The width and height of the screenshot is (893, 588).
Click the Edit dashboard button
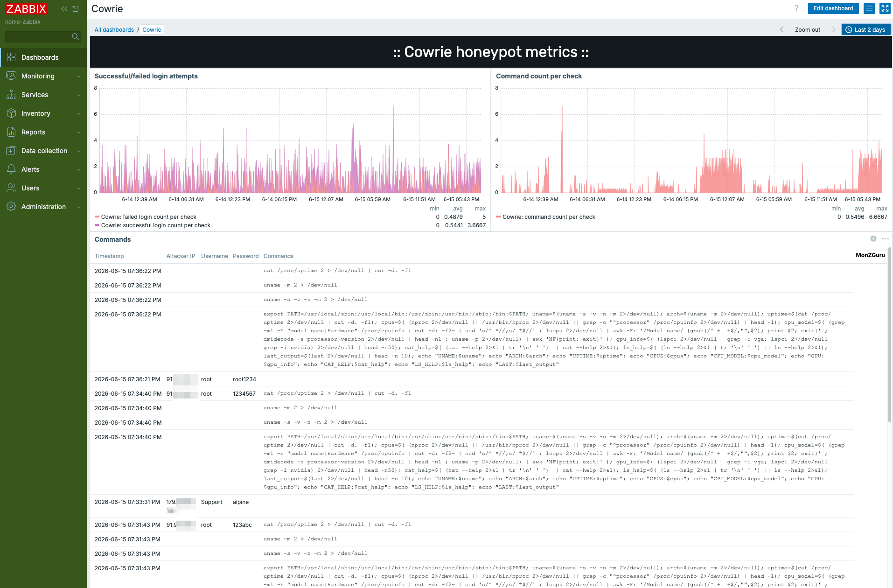point(833,8)
